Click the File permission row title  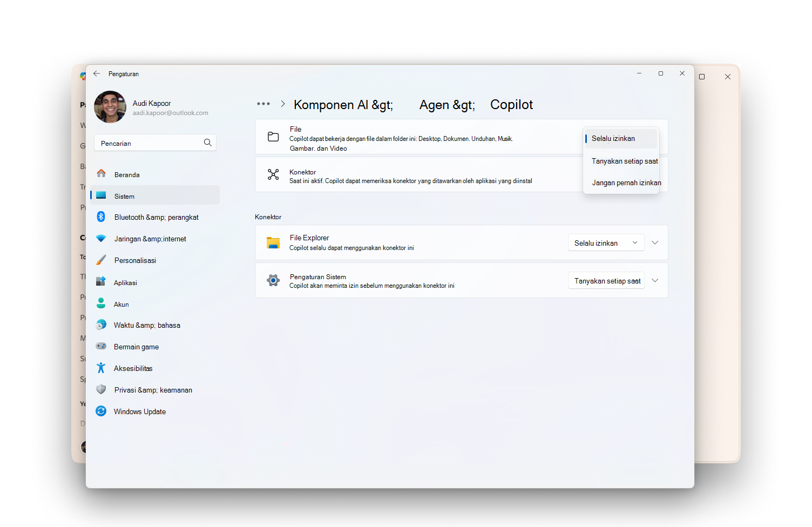click(x=295, y=129)
